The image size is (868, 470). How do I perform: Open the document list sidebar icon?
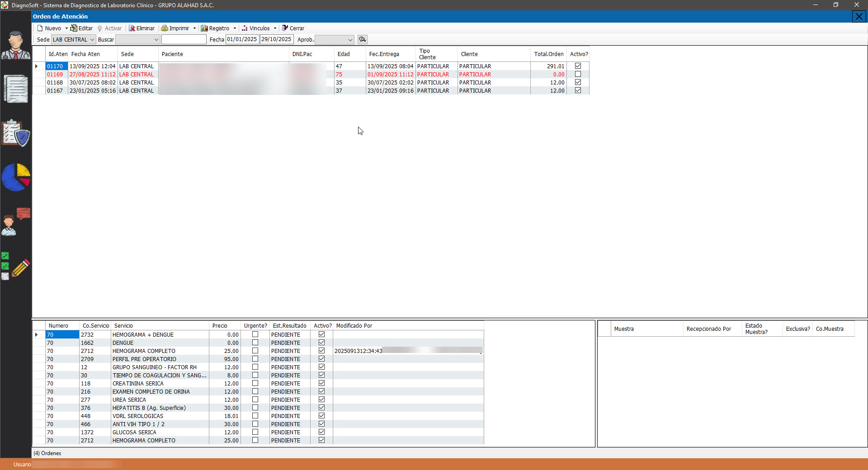coord(16,89)
